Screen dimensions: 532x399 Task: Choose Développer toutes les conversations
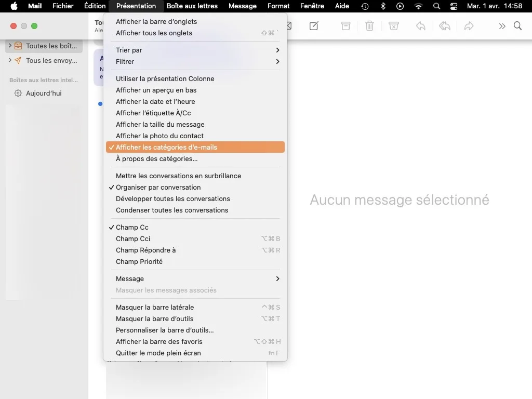click(195, 198)
